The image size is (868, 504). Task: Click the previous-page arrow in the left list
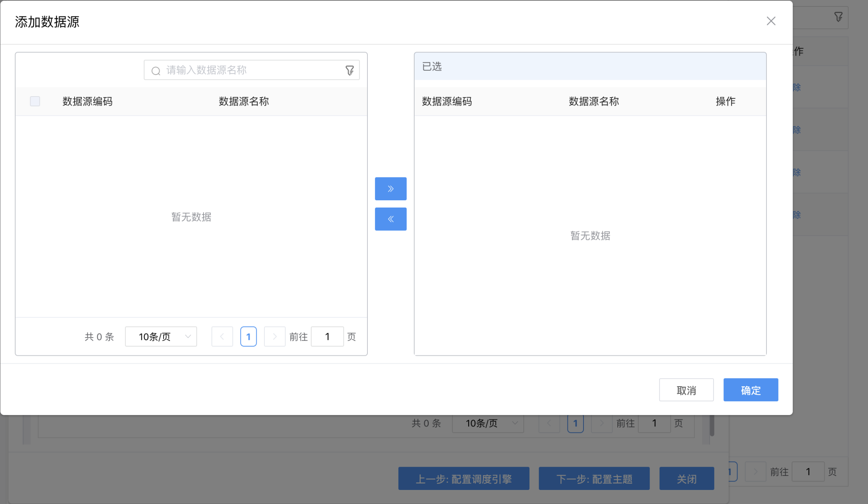[222, 336]
